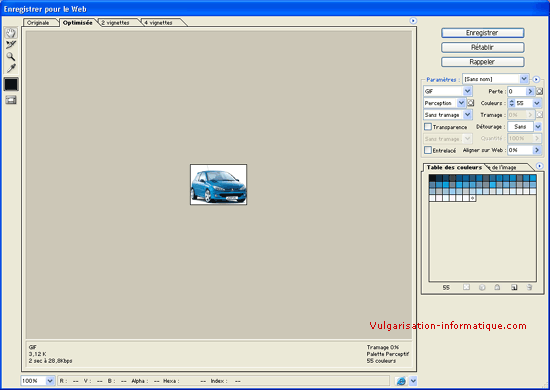This screenshot has height=390, width=550.
Task: Open the Détourage matte dropdown arrow
Action: pyautogui.click(x=538, y=127)
